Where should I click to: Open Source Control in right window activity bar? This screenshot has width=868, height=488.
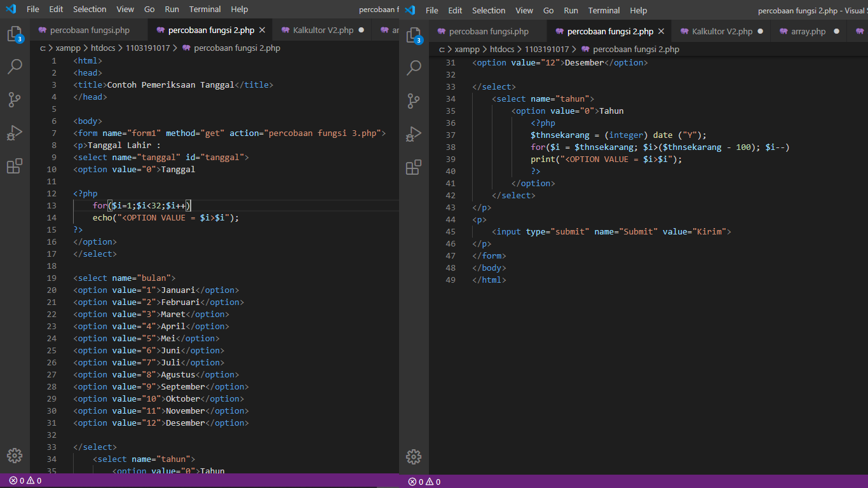pos(414,101)
